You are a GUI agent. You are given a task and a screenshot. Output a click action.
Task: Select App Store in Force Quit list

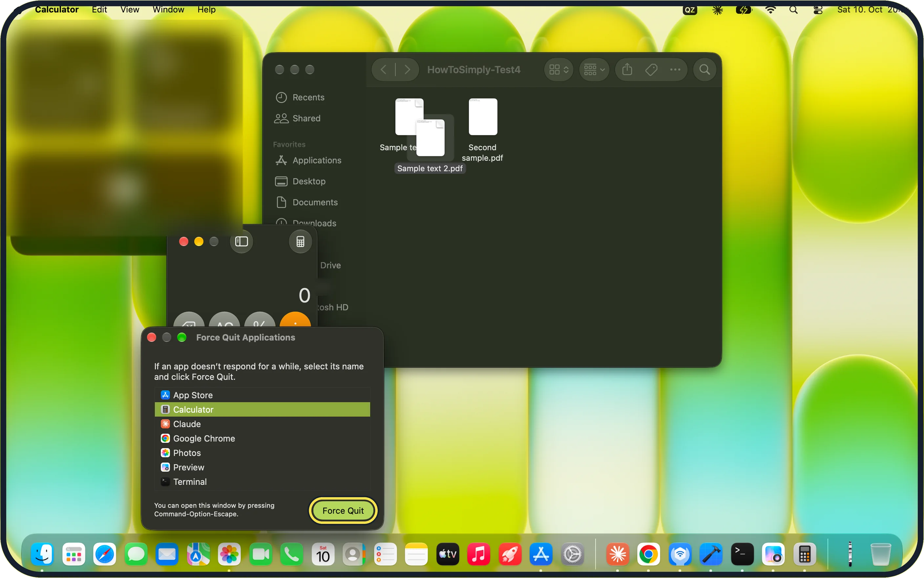click(262, 395)
